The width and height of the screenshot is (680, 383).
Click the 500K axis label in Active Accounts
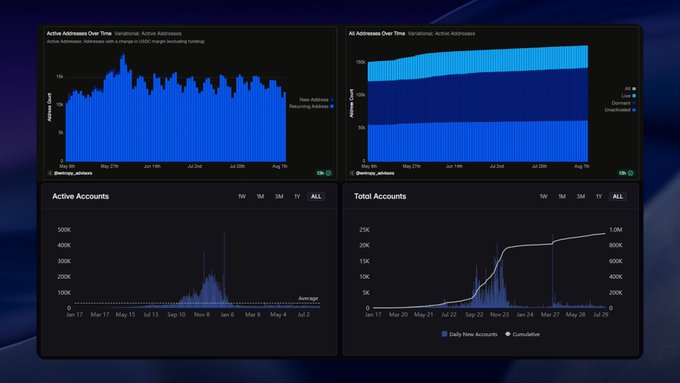64,229
